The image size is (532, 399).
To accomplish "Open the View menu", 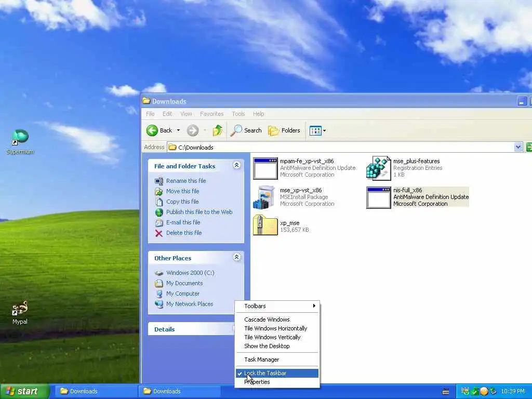I will click(x=186, y=114).
